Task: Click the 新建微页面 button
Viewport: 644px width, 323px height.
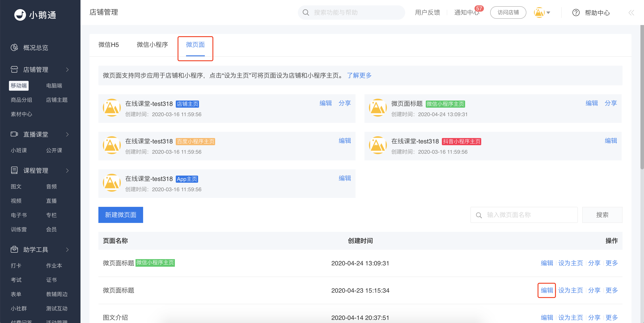Action: tap(121, 215)
